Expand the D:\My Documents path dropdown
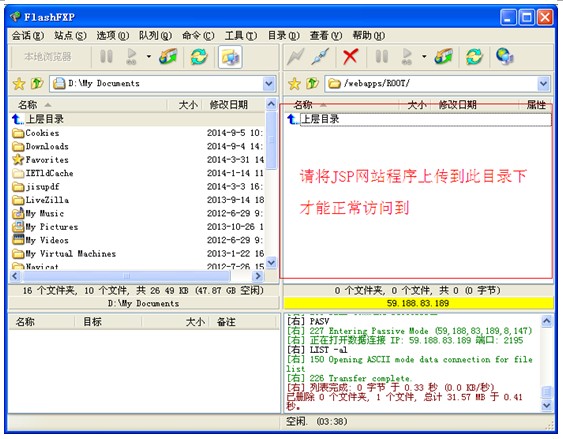Viewport: 563px width, 439px height. tap(269, 84)
